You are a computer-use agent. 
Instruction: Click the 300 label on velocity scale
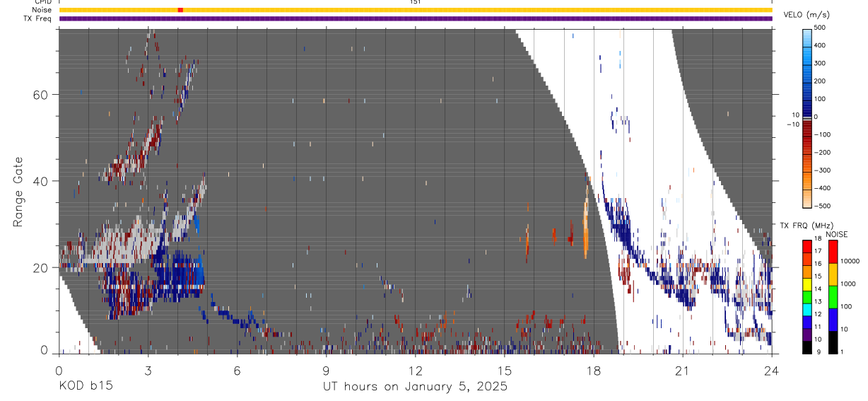[x=820, y=63]
